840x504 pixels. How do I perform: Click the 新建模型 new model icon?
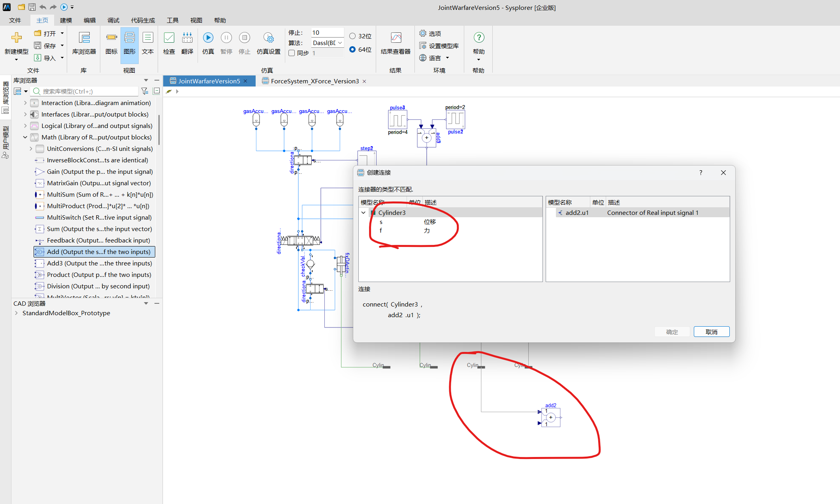[17, 38]
